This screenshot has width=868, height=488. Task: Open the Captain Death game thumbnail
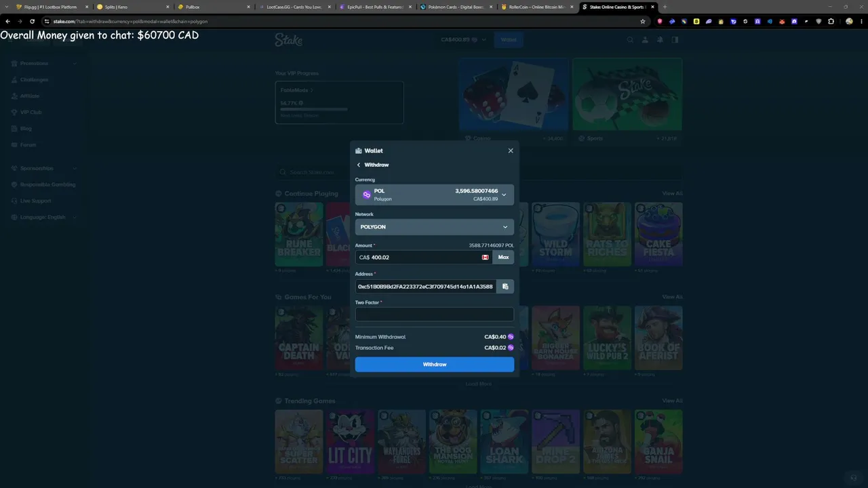(x=299, y=338)
